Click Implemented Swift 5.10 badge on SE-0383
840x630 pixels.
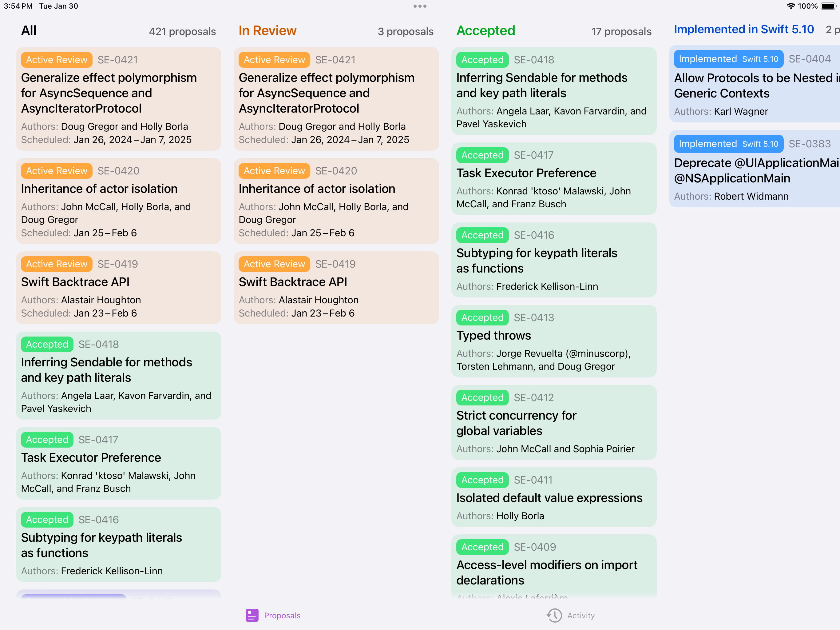728,144
